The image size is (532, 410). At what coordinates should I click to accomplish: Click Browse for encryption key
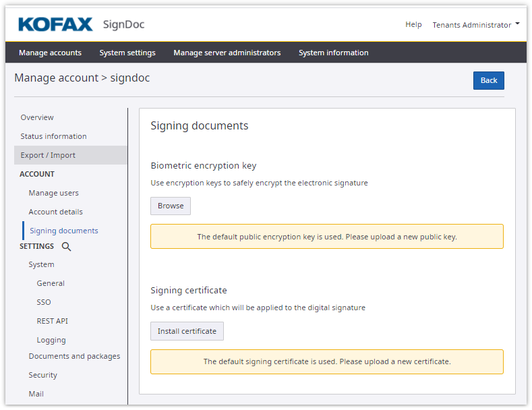tap(171, 206)
